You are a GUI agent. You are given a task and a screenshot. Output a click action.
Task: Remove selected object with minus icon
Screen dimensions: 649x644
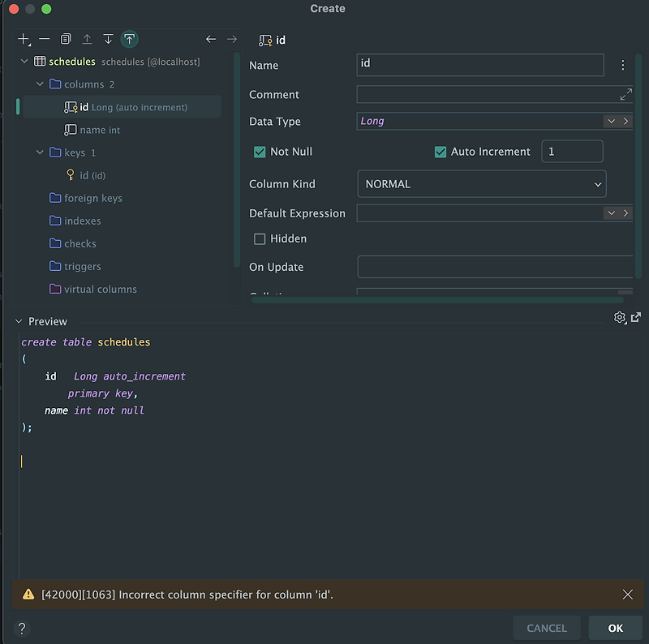point(45,39)
